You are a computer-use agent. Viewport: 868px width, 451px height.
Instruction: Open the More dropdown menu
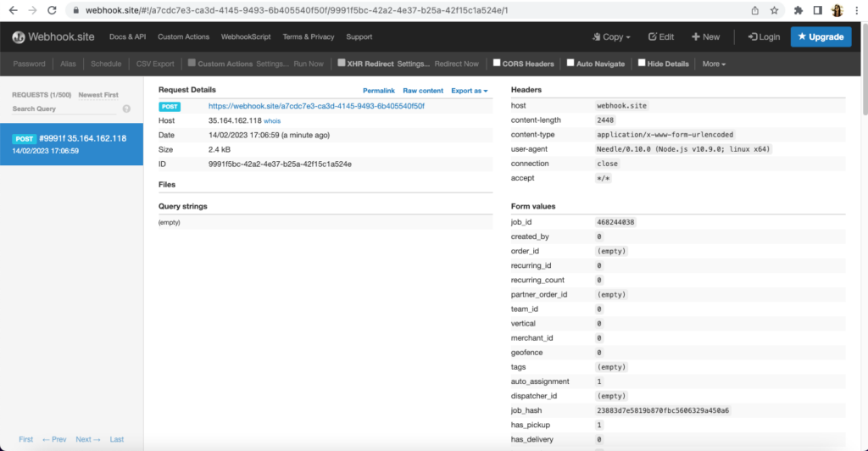tap(714, 64)
